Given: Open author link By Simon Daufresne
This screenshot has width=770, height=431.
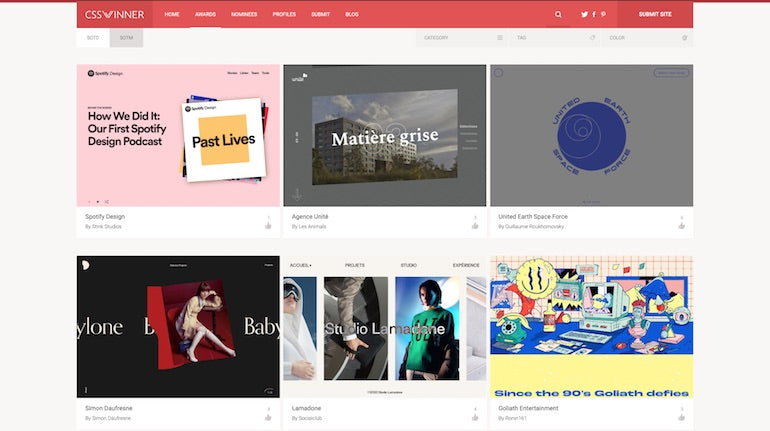Looking at the screenshot, I should tap(108, 418).
